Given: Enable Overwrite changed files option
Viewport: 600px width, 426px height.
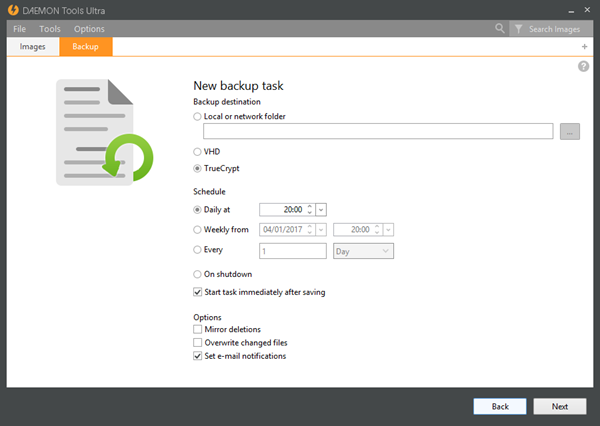Looking at the screenshot, I should tap(197, 342).
